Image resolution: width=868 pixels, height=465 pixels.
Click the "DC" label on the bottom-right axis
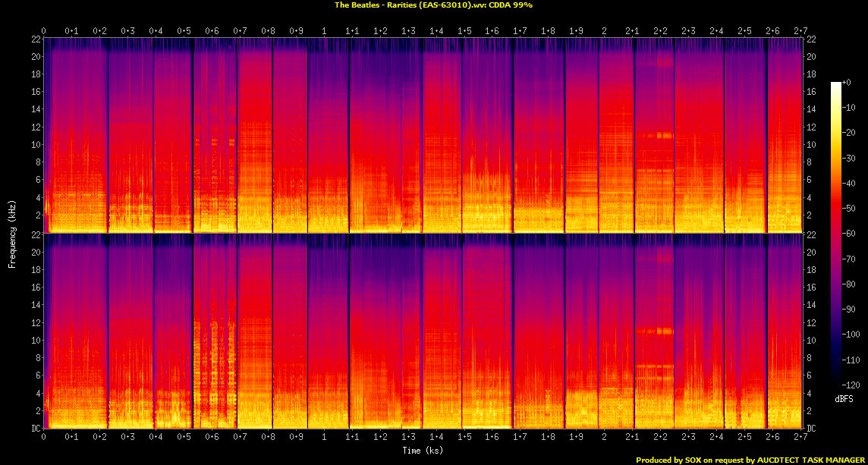point(812,429)
